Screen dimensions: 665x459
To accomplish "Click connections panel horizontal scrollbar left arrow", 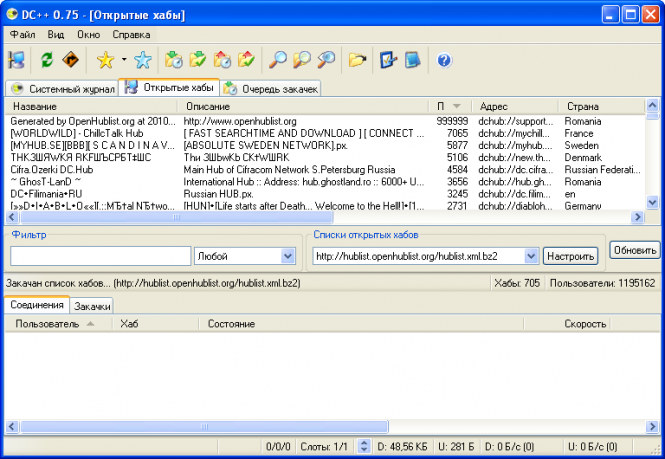I will coord(12,426).
